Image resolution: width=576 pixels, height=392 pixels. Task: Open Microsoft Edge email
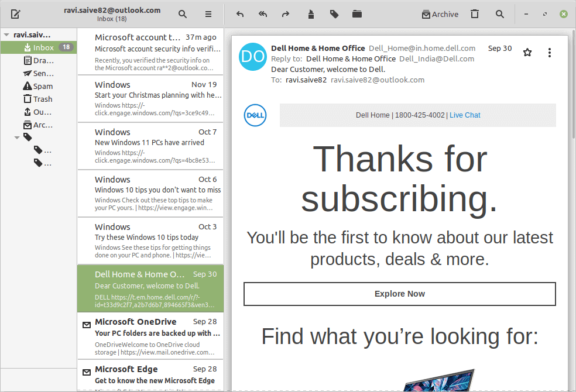tap(150, 376)
